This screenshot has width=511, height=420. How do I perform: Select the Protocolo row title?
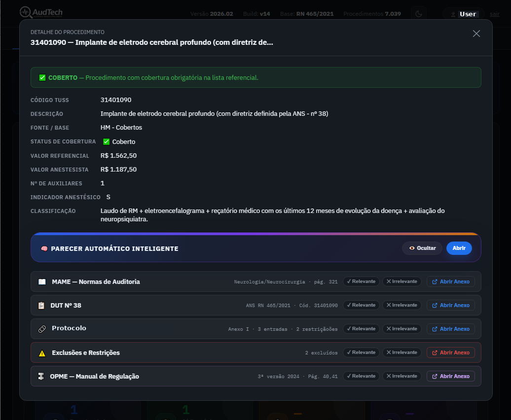click(69, 328)
